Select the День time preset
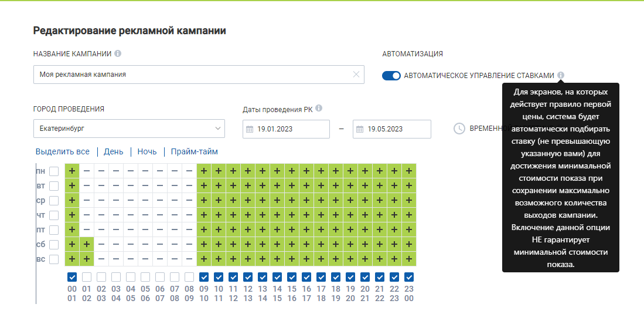Image resolution: width=644 pixels, height=314 pixels. pyautogui.click(x=113, y=152)
